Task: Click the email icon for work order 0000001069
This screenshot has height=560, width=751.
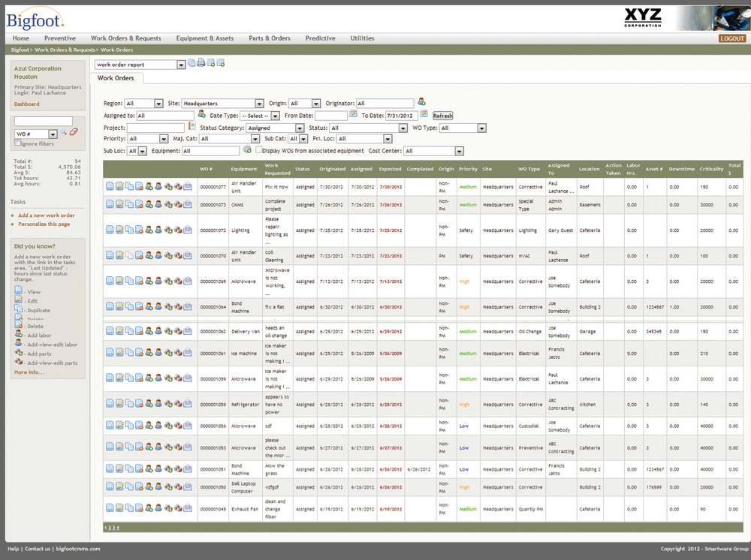Action: coord(188,282)
